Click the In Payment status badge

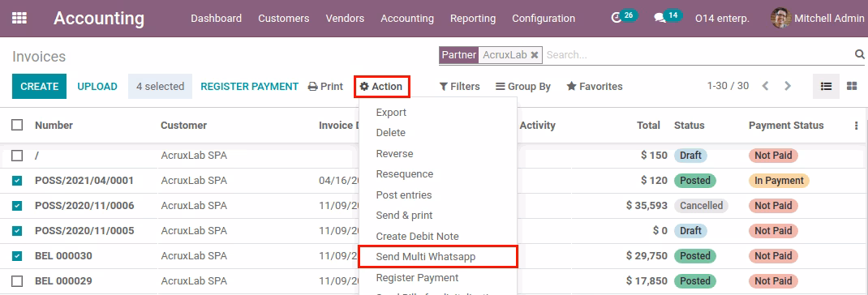pyautogui.click(x=779, y=181)
